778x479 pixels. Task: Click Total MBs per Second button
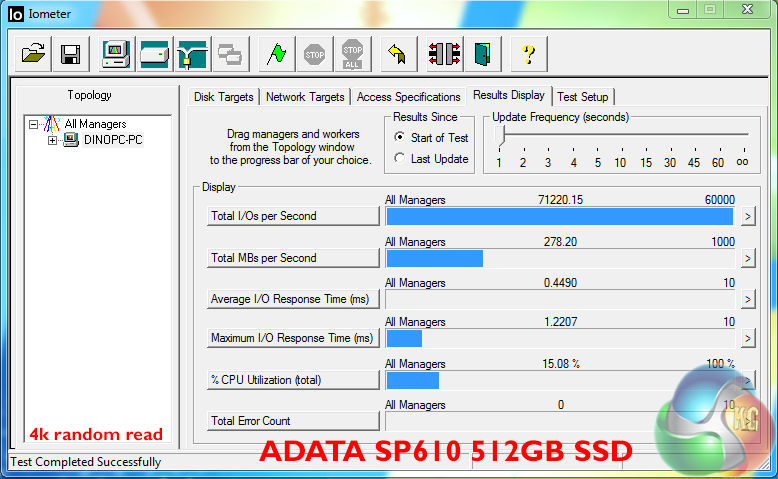click(293, 258)
